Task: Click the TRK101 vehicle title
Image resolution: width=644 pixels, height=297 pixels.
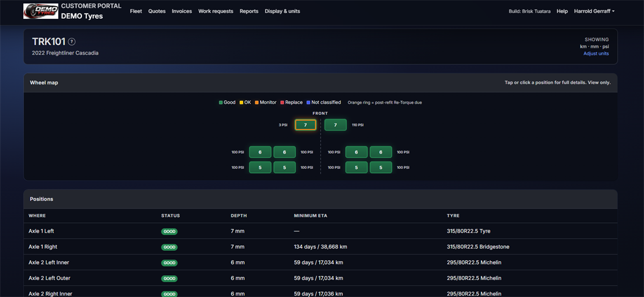Action: (x=49, y=41)
